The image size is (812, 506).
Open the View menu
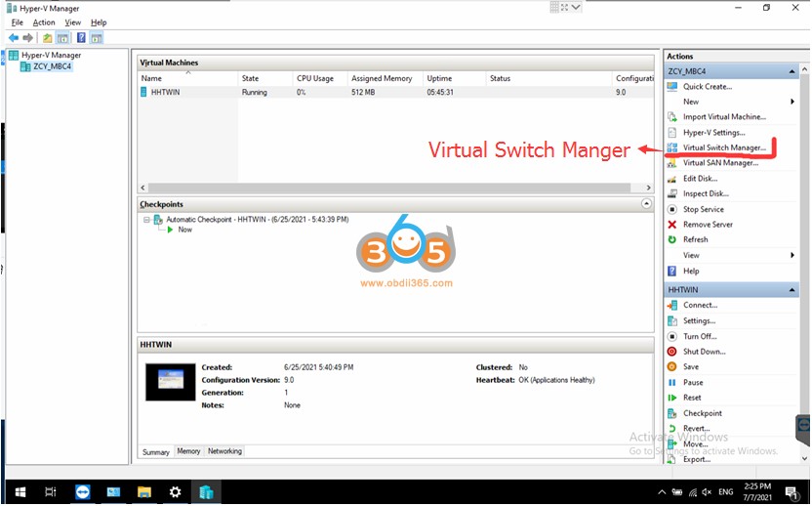pos(72,22)
